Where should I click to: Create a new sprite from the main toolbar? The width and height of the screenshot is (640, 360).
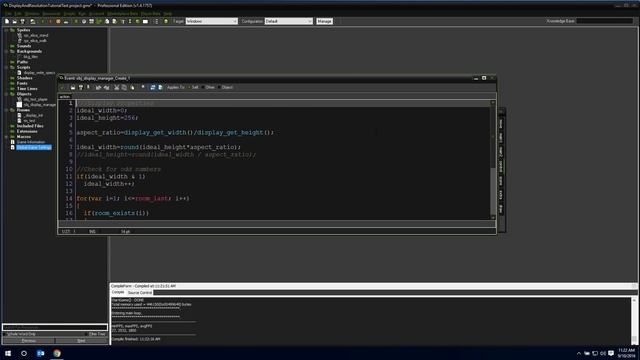pos(76,21)
